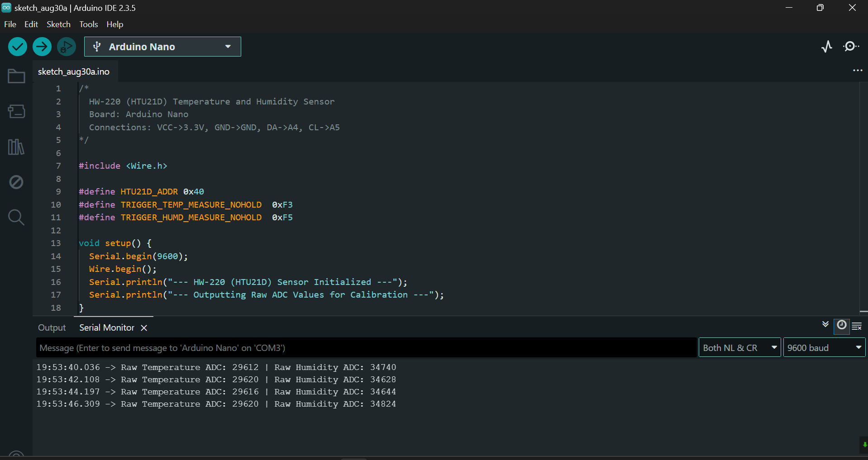Click the Sensor Initialized println line
The height and width of the screenshot is (460, 868).
pos(248,282)
